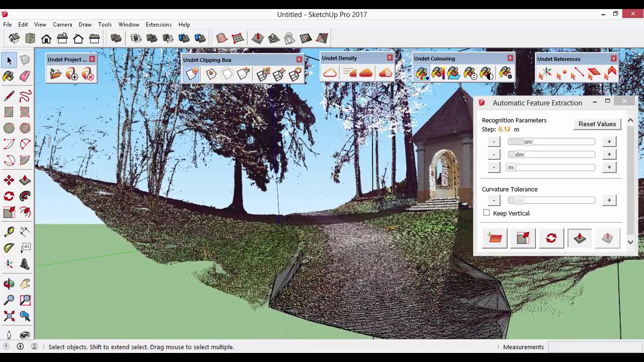
Task: Click the Undet add project icon
Action: point(71,74)
